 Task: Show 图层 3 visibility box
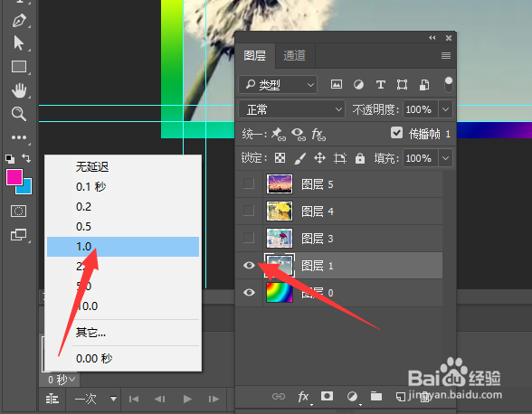[x=249, y=238]
